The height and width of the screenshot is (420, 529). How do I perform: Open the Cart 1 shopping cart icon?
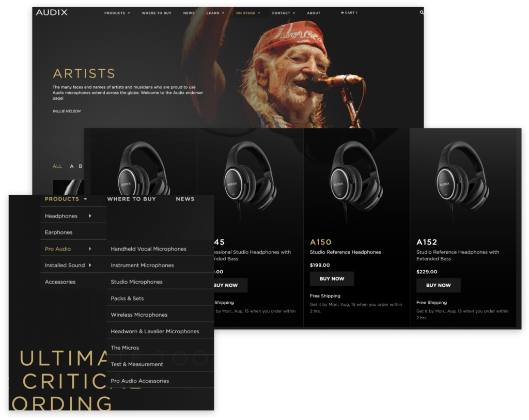coord(349,13)
